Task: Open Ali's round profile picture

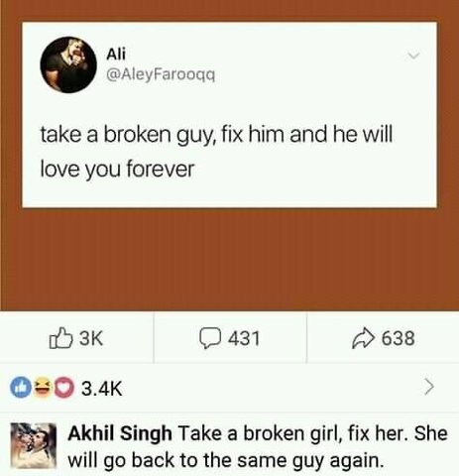Action: pos(68,64)
